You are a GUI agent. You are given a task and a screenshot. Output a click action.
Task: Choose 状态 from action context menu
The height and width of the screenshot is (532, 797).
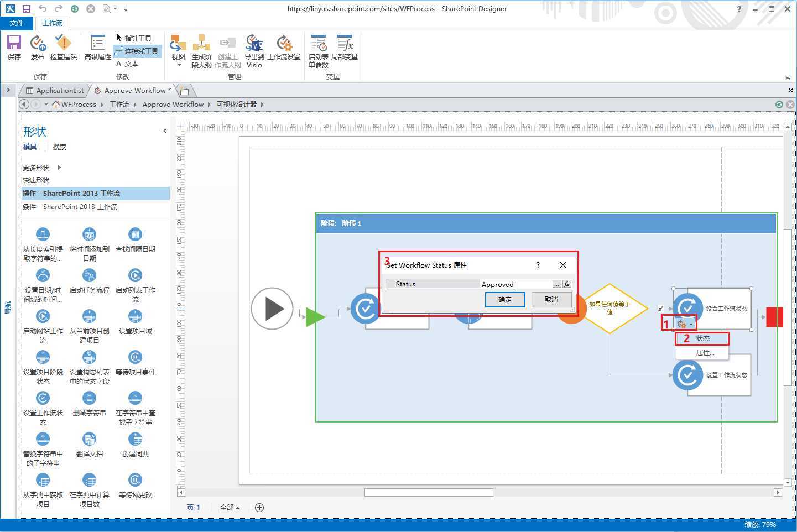(702, 338)
